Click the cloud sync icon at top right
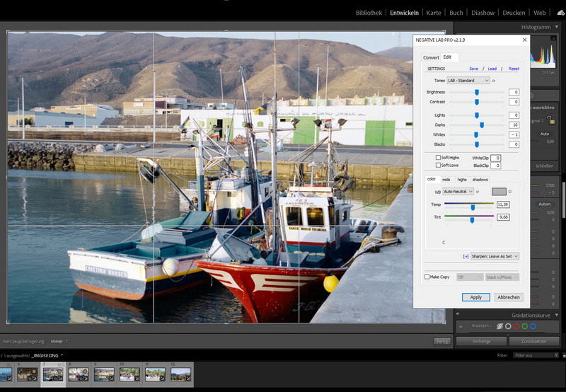Screen dimensions: 566x392 (561, 13)
